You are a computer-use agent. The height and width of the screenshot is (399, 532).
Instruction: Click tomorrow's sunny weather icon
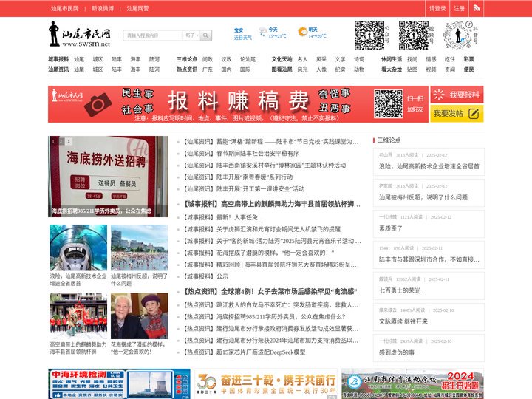[x=302, y=32]
